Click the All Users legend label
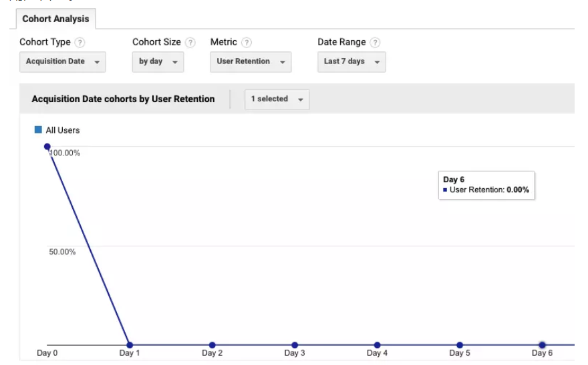 pyautogui.click(x=62, y=130)
